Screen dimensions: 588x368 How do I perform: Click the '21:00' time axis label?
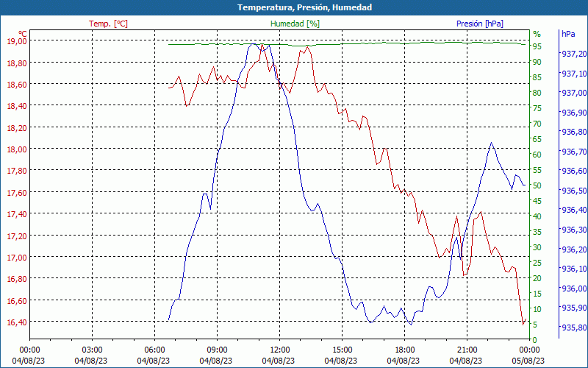click(x=467, y=350)
